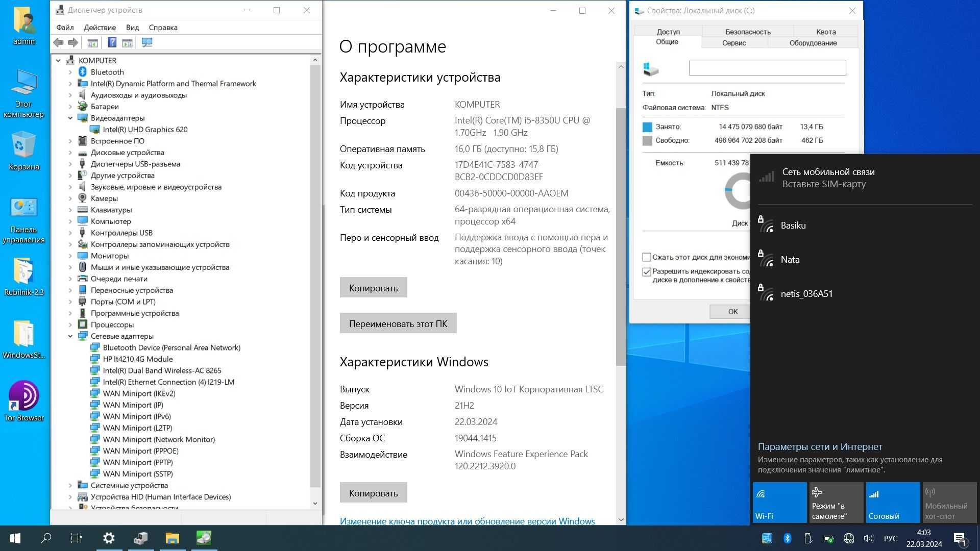Select Этот компьютер desktop icon
The height and width of the screenshot is (551, 980).
click(x=24, y=94)
